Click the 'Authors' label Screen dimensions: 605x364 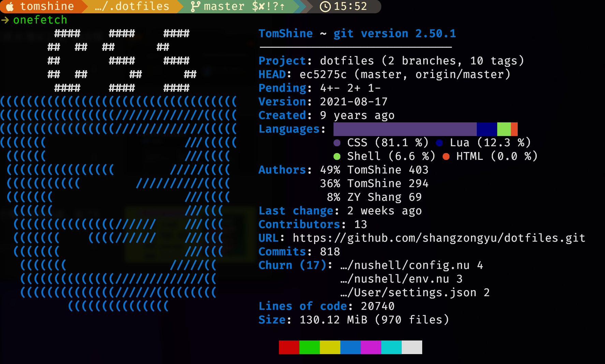[282, 170]
